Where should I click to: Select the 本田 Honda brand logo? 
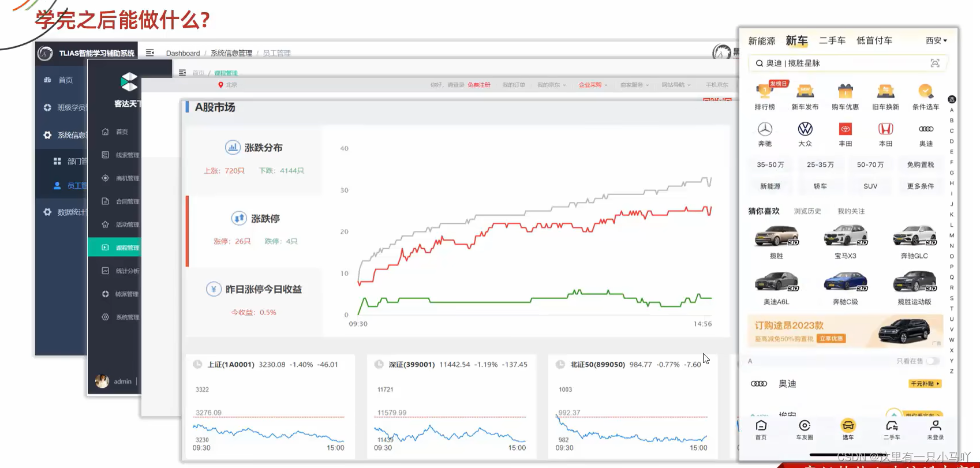coord(885,129)
